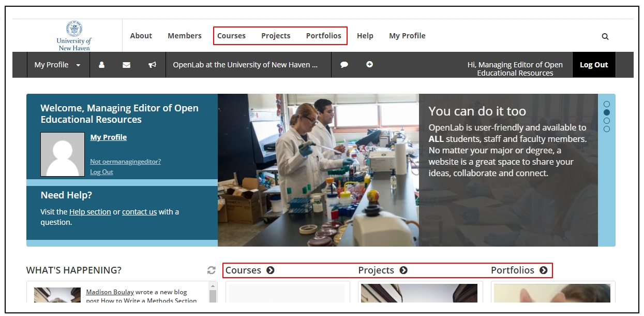Open the Madison Boulay post thumbnail

pos(57,295)
